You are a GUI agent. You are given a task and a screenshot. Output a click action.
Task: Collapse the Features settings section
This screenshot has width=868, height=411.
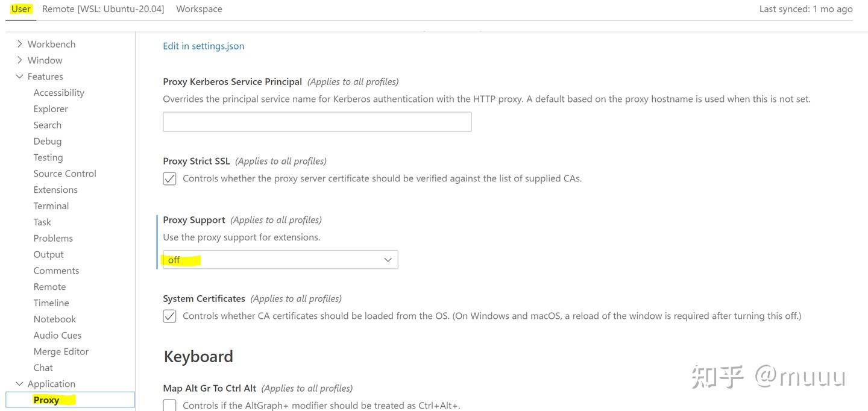pos(45,76)
